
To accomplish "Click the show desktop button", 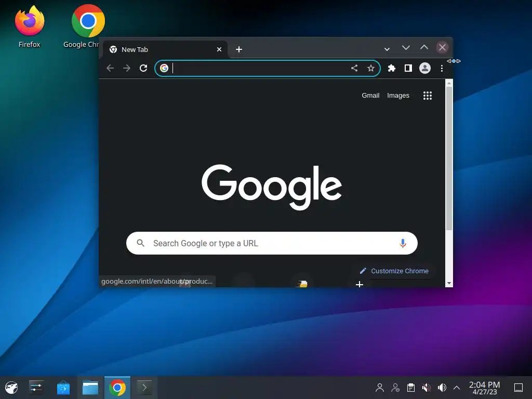I will coord(518,388).
